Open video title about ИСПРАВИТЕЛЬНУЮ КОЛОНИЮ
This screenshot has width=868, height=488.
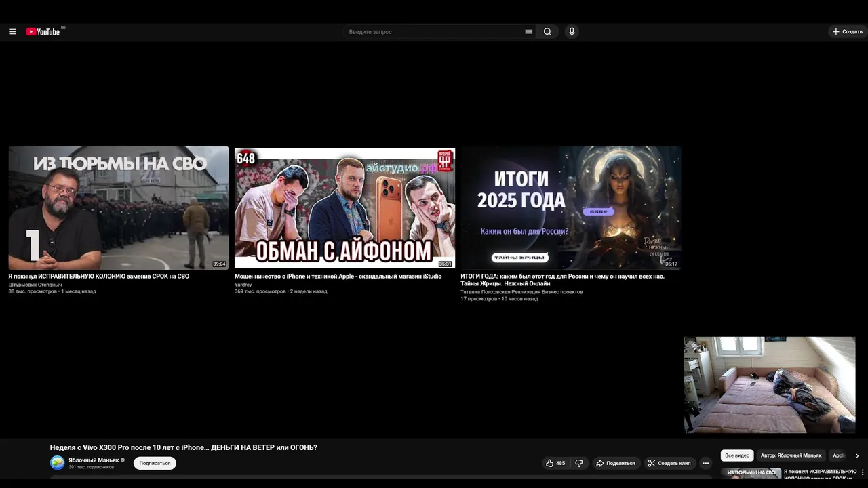pos(99,277)
